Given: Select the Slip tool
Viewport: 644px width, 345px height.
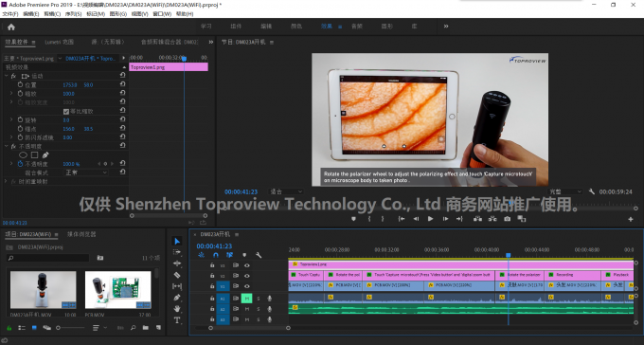Looking at the screenshot, I should [x=177, y=286].
